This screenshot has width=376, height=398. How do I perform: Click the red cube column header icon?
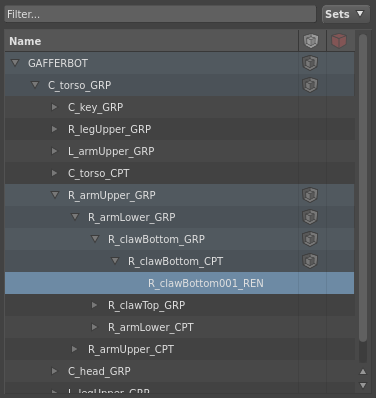tap(339, 41)
